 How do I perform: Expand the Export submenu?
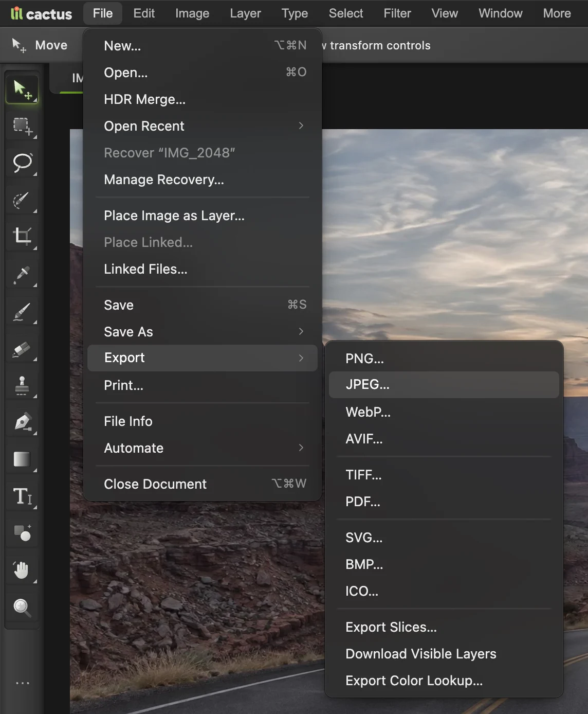[203, 358]
